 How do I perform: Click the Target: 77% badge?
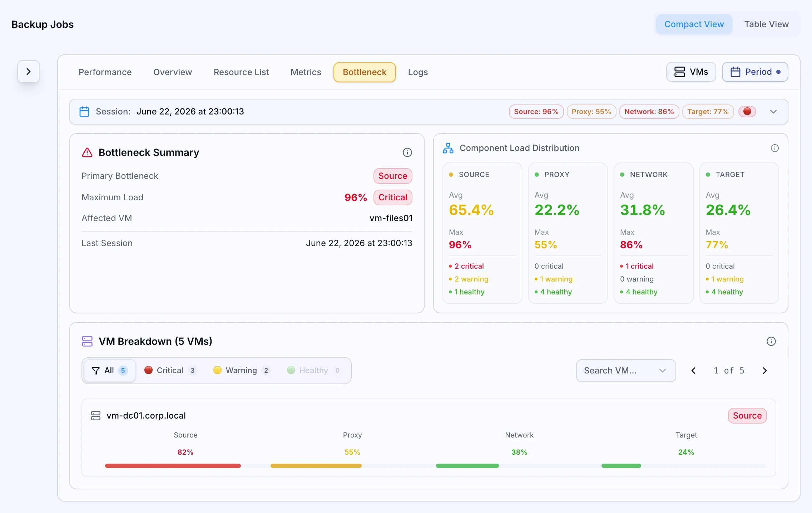pos(708,112)
